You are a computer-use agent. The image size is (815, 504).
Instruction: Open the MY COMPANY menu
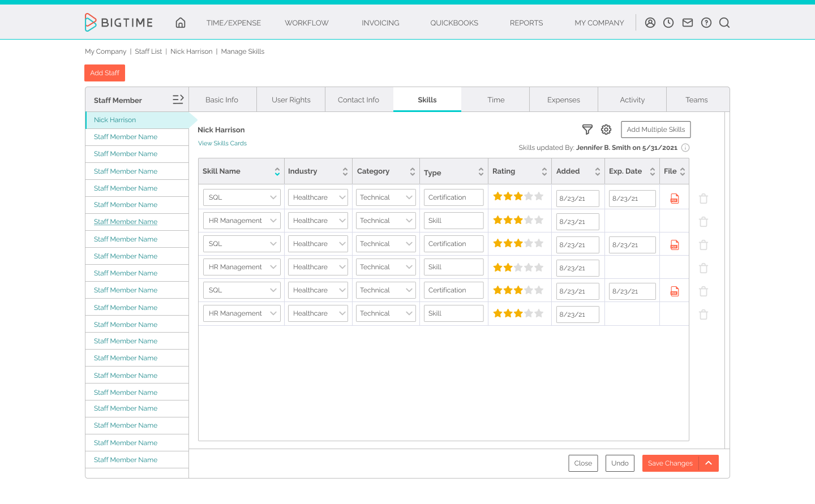[599, 23]
